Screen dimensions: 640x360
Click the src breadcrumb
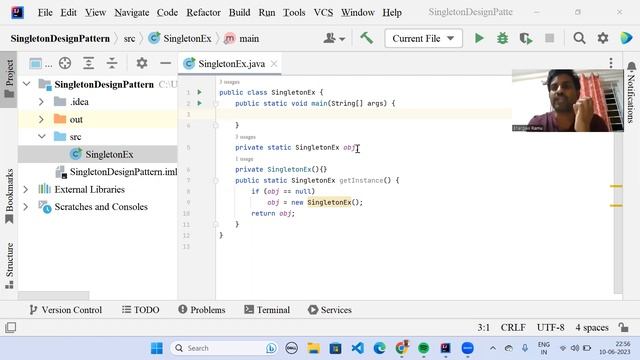click(x=129, y=38)
